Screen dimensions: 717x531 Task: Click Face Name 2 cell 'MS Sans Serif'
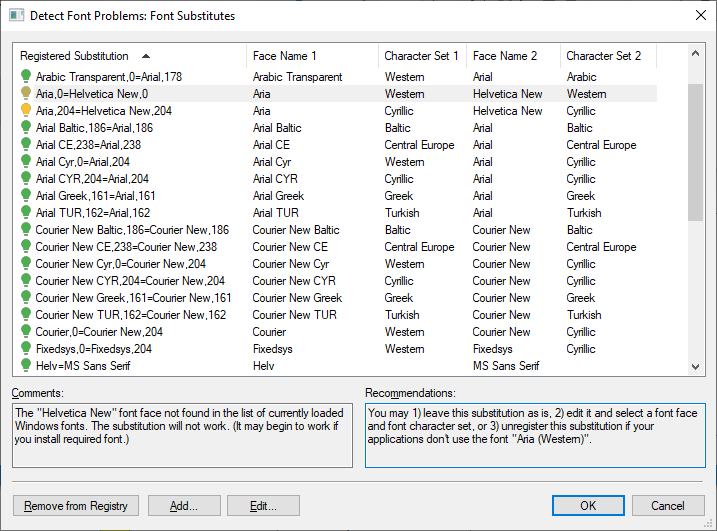tap(506, 366)
